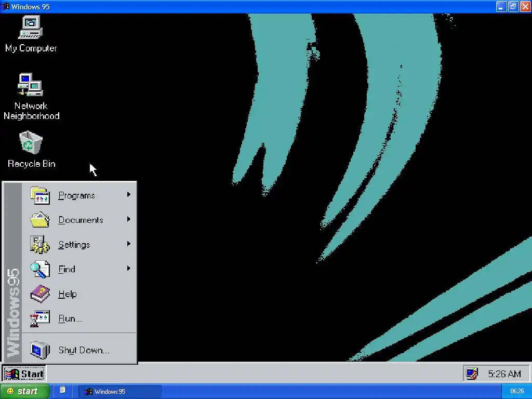Click the Shut Down monitor icon
The width and height of the screenshot is (532, 399).
40,350
